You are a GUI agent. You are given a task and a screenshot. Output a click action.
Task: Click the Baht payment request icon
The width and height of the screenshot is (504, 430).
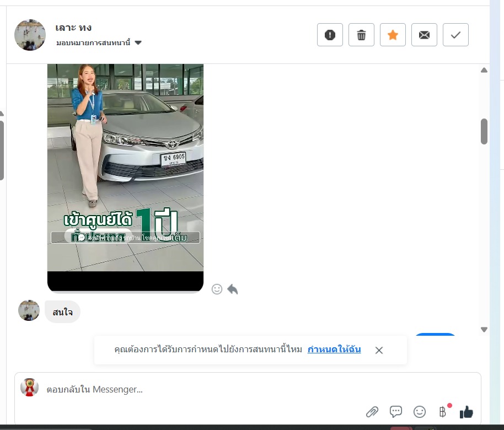(x=442, y=412)
